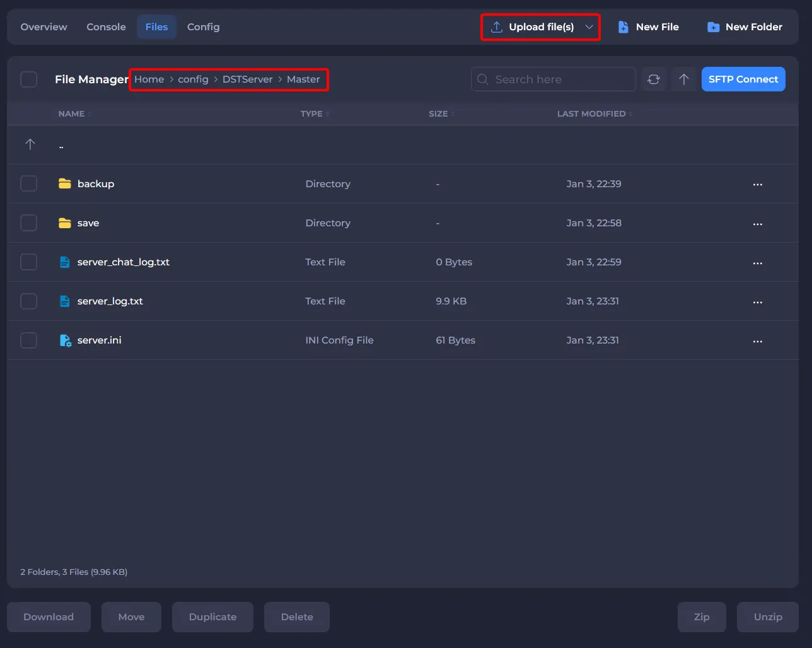This screenshot has width=812, height=648.
Task: Click the '..' parent folder entry
Action: coord(61,147)
